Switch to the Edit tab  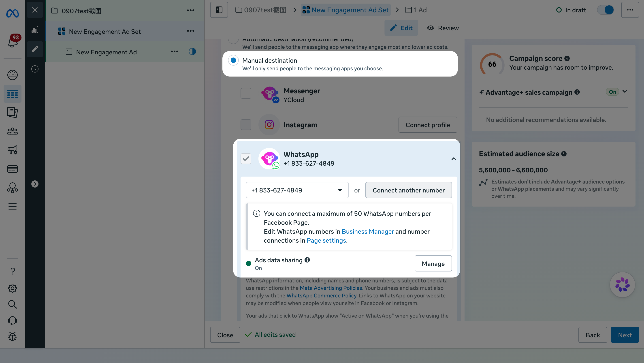point(401,28)
